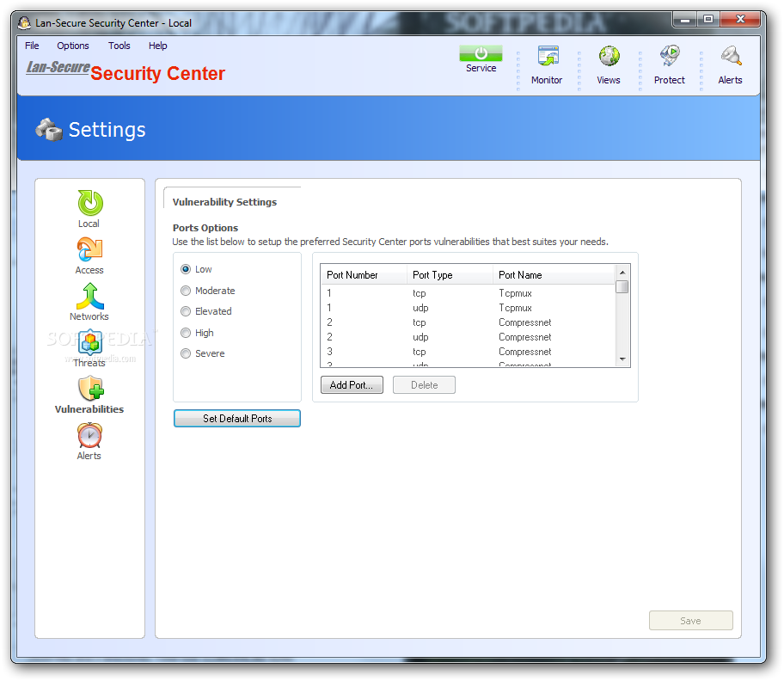
Task: Open the Protect toolbar icon
Action: [670, 56]
